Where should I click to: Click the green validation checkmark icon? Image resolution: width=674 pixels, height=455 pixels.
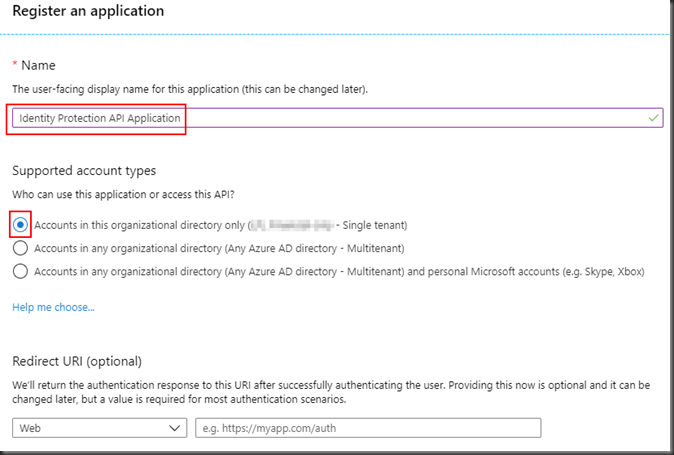click(x=653, y=118)
